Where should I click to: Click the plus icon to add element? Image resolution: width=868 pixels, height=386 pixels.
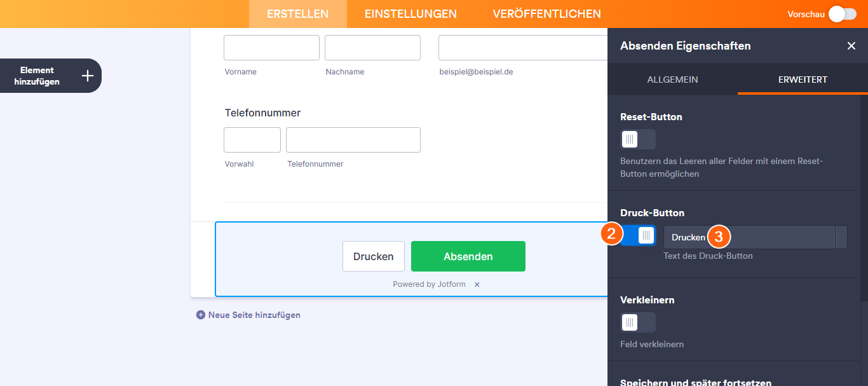pos(88,76)
